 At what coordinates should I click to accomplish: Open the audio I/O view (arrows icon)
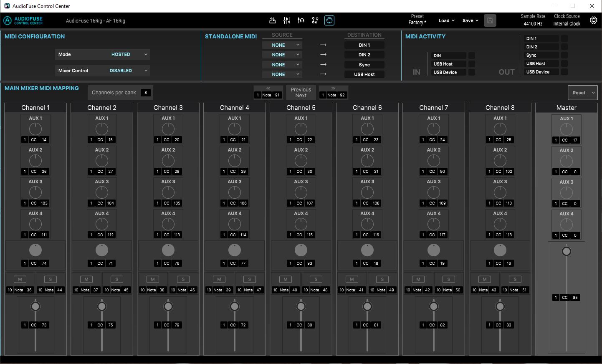(273, 20)
